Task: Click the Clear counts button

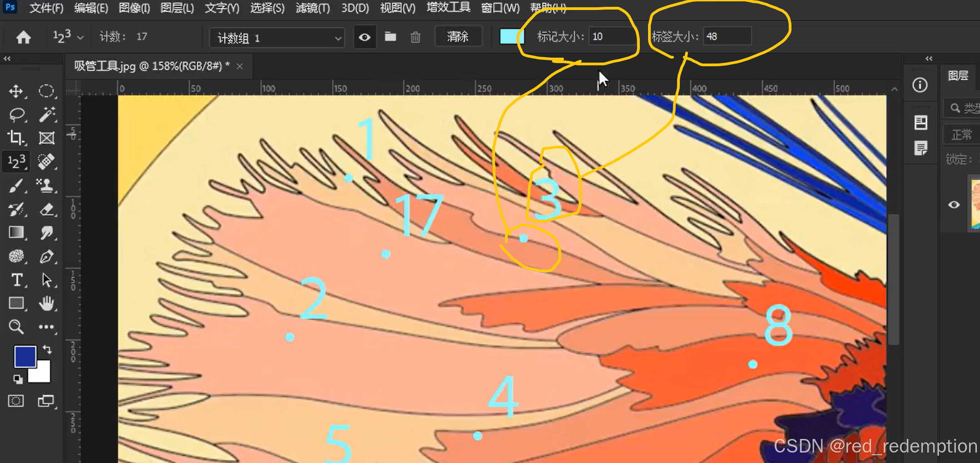Action: 457,37
